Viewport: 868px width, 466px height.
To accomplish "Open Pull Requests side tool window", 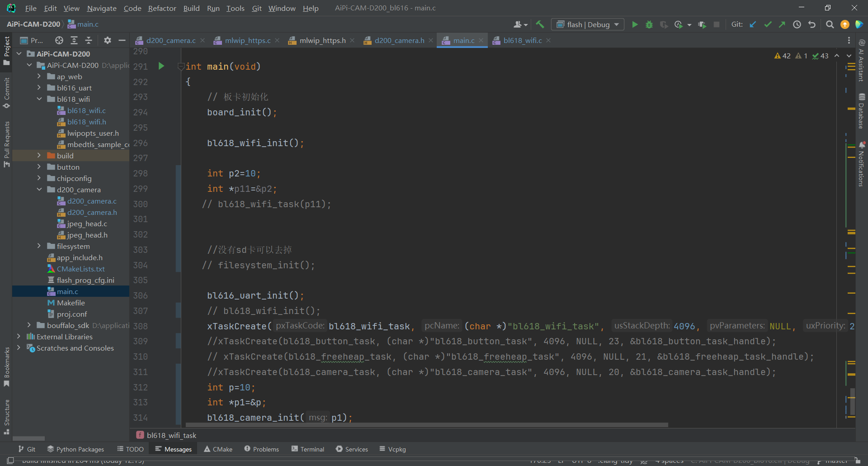I will coord(6,144).
